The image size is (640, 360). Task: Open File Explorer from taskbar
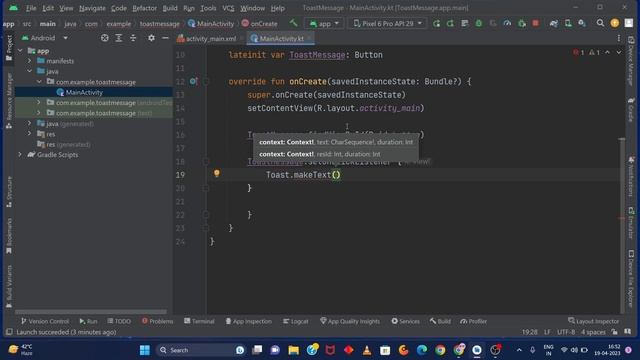[293, 350]
